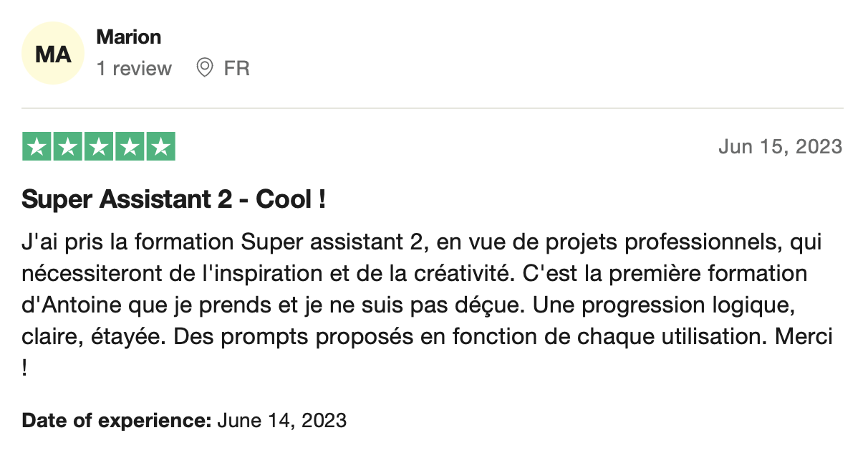Screen dimensions: 868x453
Task: Select the third green rating star
Action: tap(99, 147)
